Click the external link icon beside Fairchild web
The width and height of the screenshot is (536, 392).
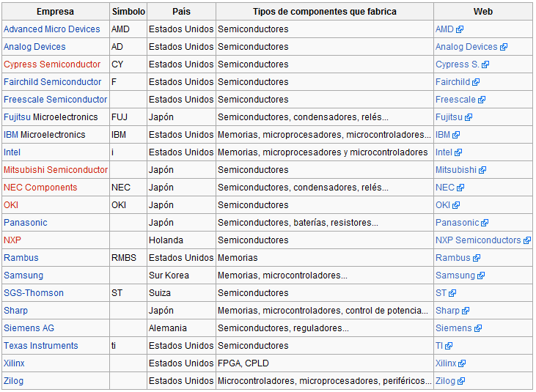[x=476, y=82]
